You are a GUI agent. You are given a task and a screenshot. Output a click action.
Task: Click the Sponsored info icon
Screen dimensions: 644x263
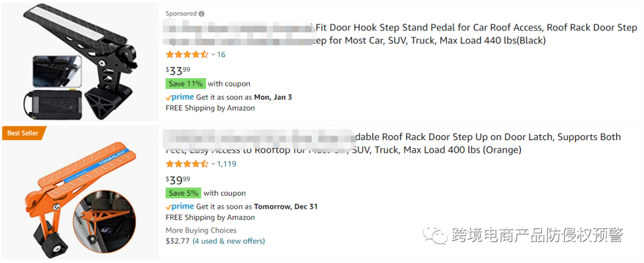[x=202, y=14]
